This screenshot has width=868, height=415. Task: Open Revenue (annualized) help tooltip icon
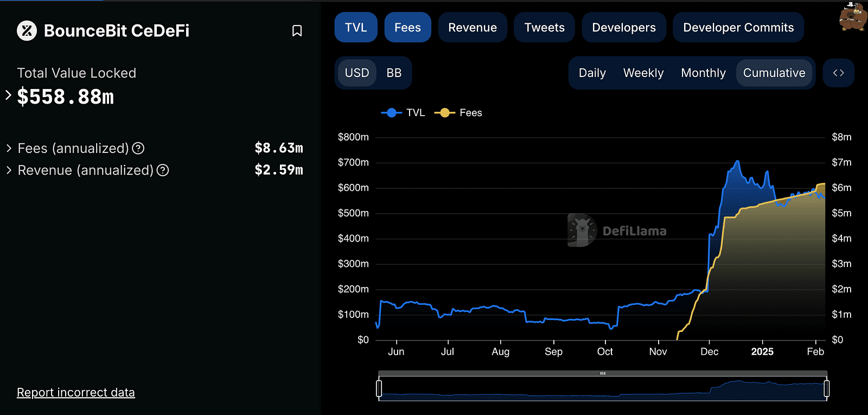[x=163, y=170]
